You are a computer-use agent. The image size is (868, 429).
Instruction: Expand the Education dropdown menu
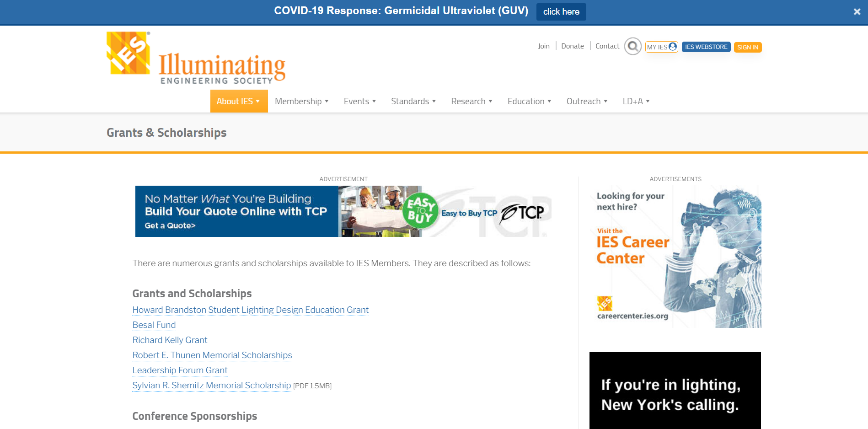[x=529, y=101]
